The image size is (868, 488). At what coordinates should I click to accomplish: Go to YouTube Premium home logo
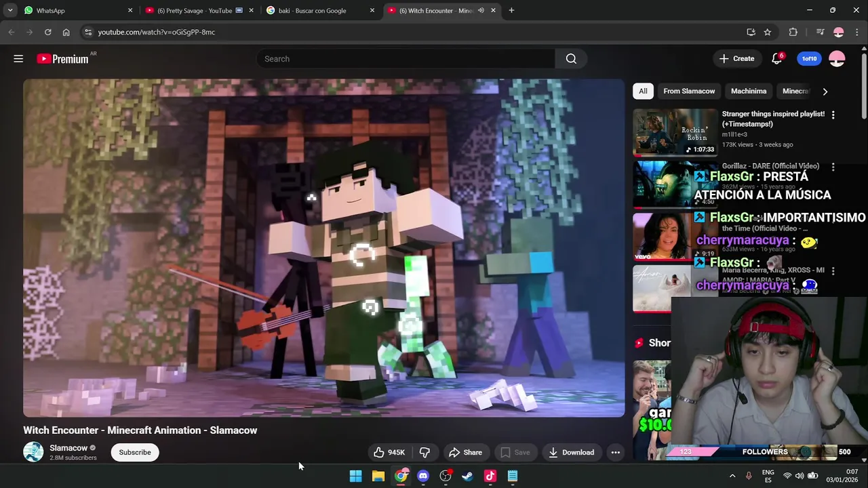click(x=62, y=59)
